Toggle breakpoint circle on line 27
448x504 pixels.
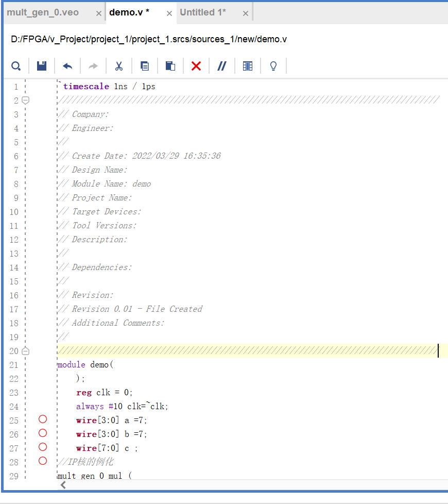43,447
